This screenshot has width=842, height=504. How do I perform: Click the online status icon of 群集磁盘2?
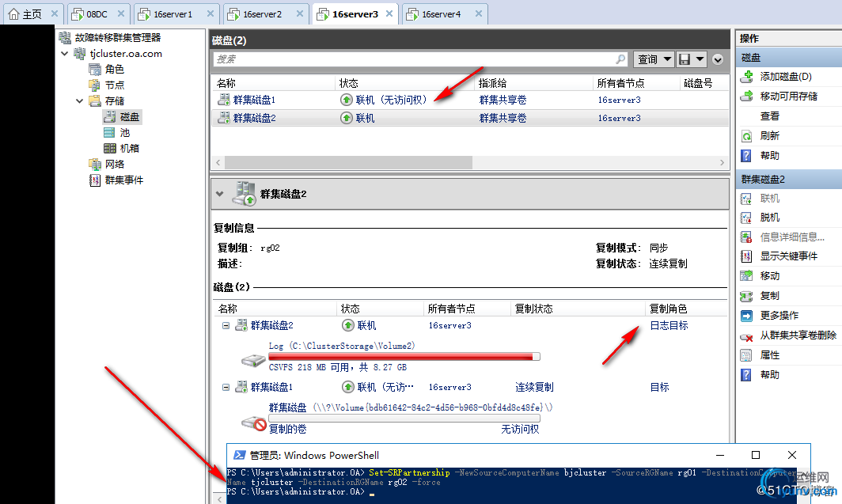click(x=347, y=118)
